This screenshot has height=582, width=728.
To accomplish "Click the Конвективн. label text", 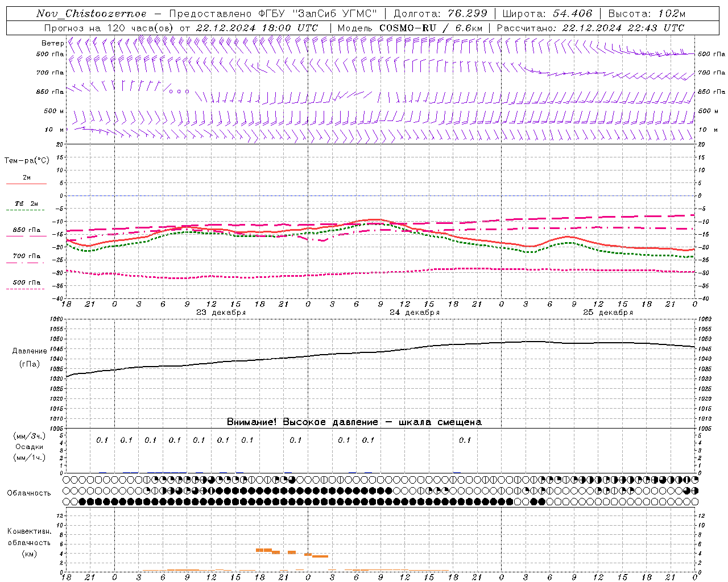I will [29, 531].
